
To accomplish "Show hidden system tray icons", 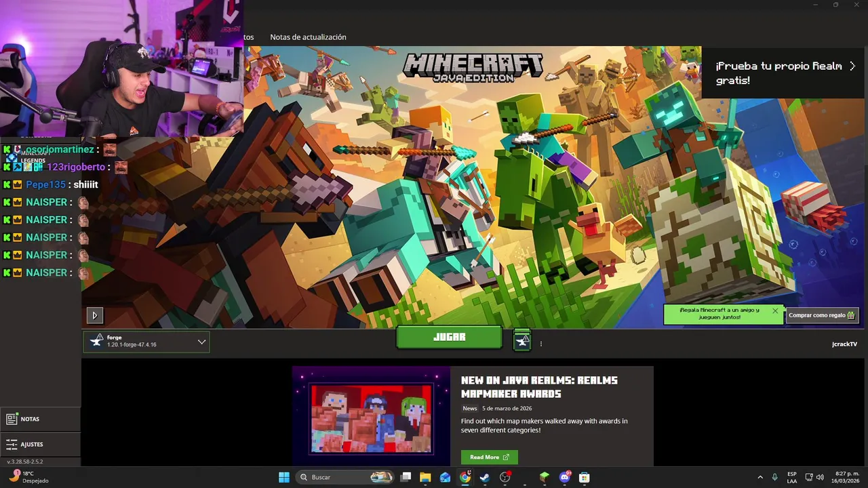I will coord(759,477).
